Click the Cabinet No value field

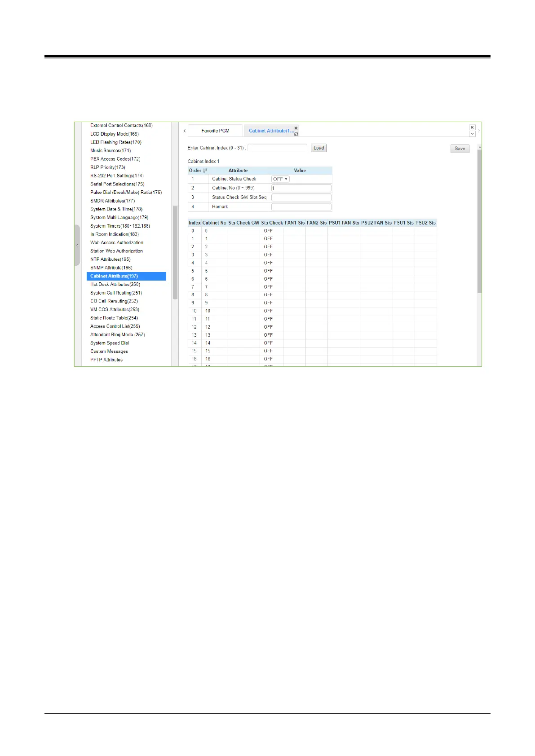coord(301,188)
